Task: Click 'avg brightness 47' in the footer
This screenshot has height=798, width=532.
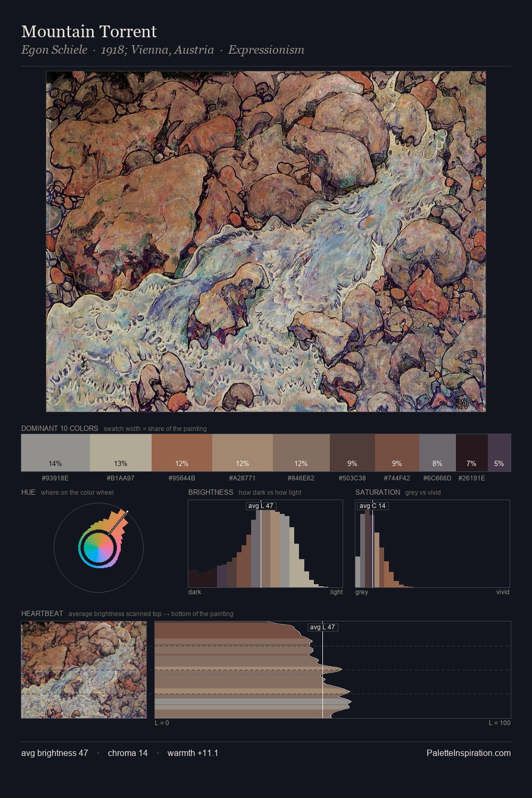Action: [55, 753]
